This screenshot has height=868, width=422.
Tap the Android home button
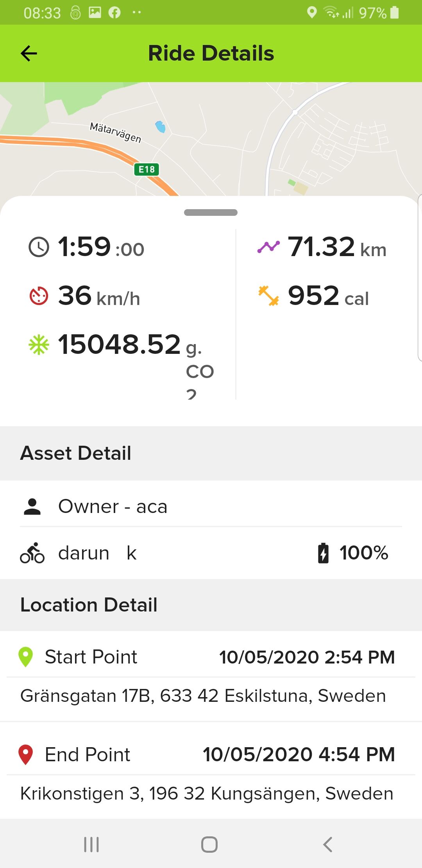pos(209,845)
